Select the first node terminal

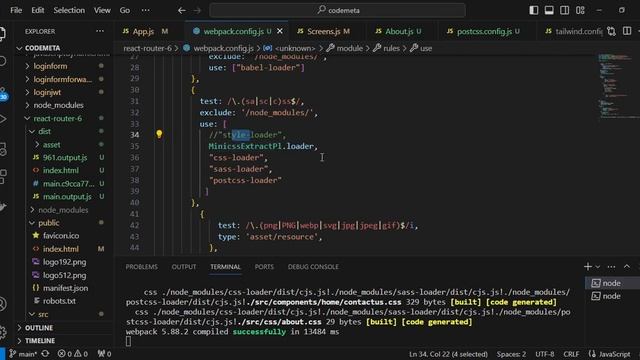point(612,283)
